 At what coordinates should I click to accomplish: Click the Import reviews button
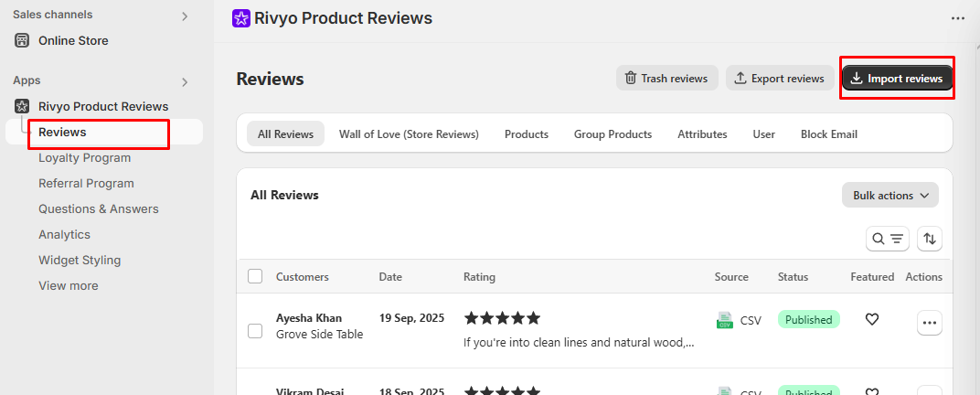point(897,78)
